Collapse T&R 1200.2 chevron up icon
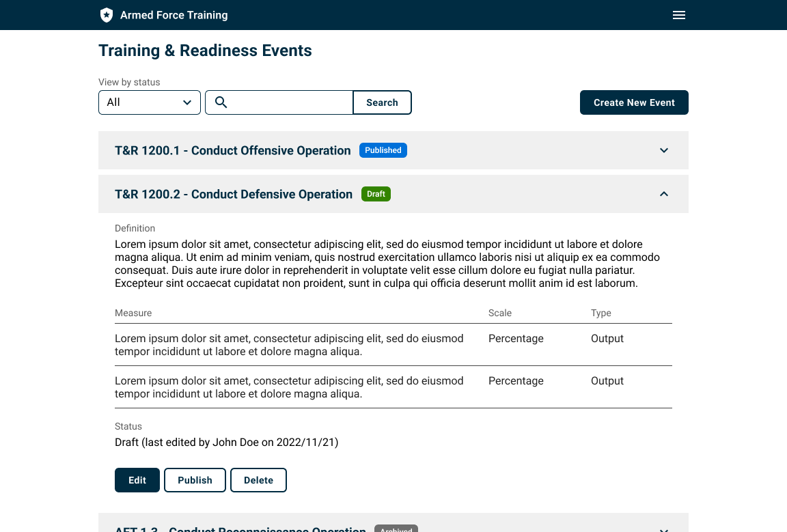Image resolution: width=787 pixels, height=532 pixels. (x=663, y=194)
